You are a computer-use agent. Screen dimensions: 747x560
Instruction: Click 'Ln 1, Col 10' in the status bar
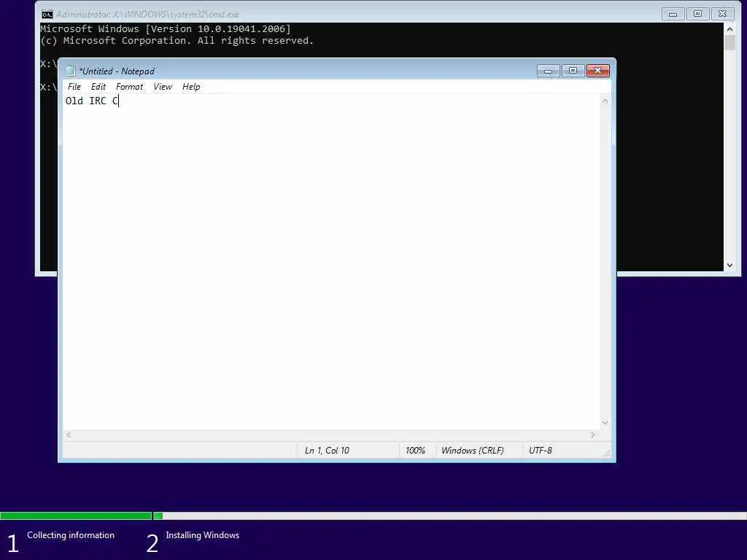point(327,451)
